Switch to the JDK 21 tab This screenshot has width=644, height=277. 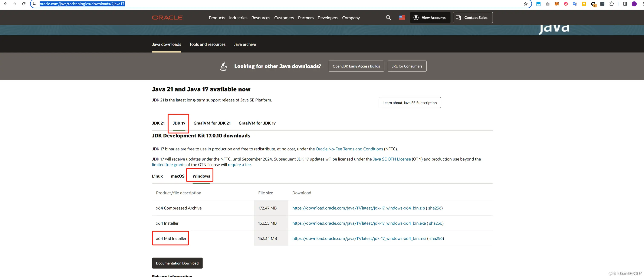click(x=158, y=123)
